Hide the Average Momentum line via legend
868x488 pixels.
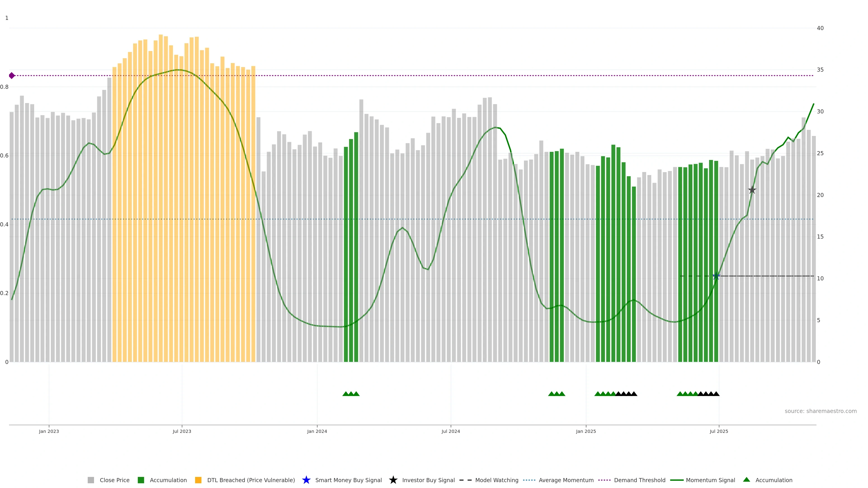tap(566, 480)
